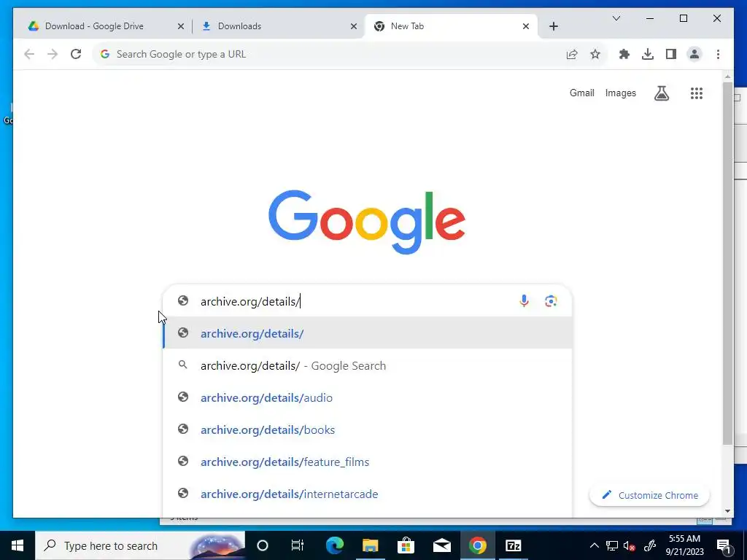The width and height of the screenshot is (747, 560).
Task: Click the Chrome taskbar icon
Action: [x=477, y=545]
